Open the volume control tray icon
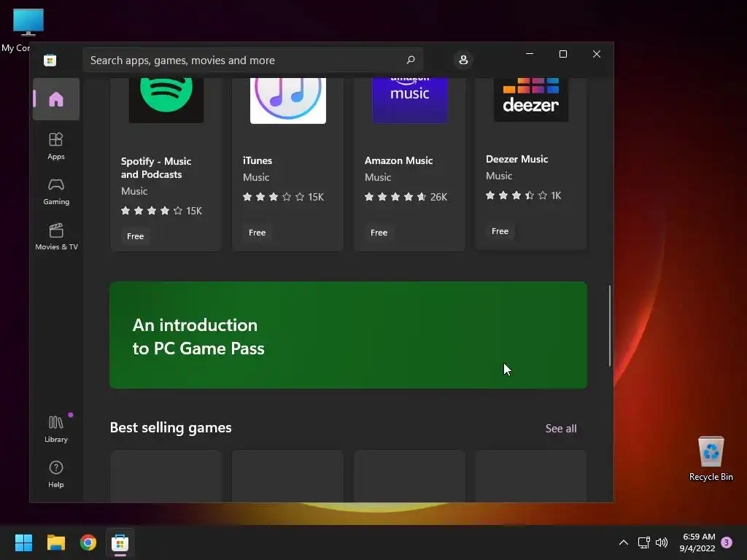 pos(662,542)
